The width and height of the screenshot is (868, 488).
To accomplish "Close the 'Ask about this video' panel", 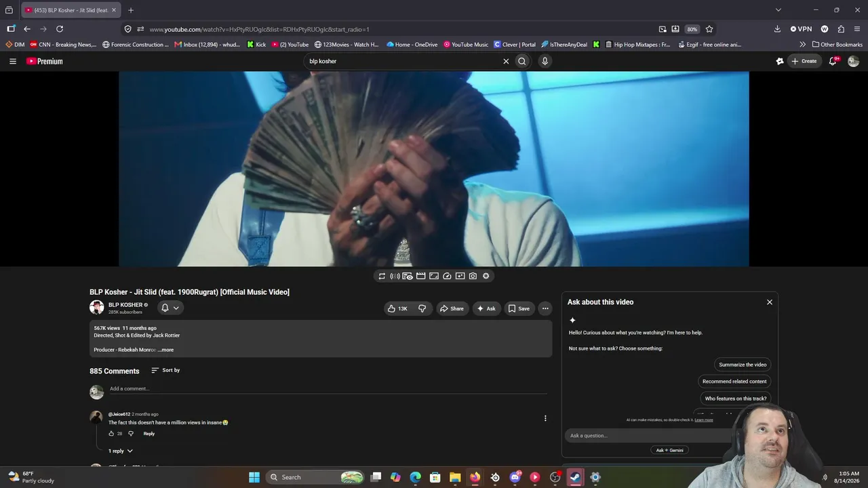I will click(x=770, y=302).
